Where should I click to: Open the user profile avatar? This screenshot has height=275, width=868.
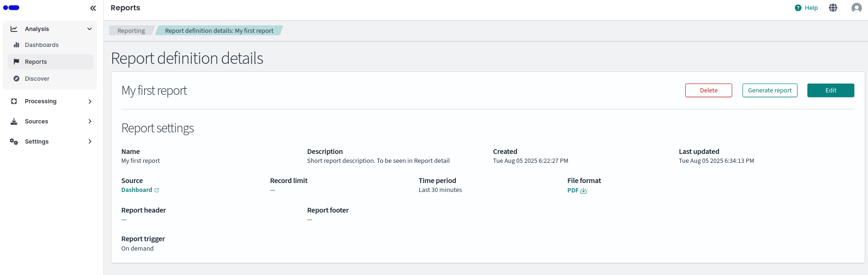[x=857, y=8]
